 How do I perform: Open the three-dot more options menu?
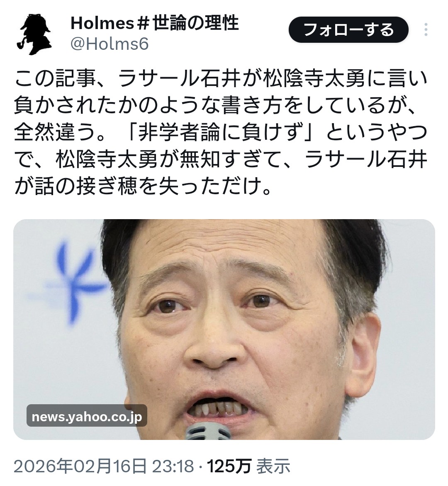pyautogui.click(x=426, y=30)
